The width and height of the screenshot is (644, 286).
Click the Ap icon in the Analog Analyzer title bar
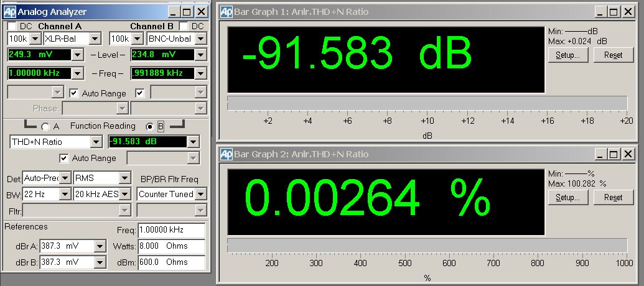(10, 12)
